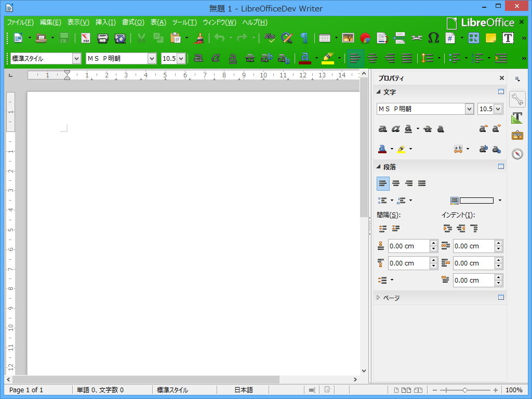This screenshot has height=399, width=532.
Task: Click the horizontal scrollbar
Action: point(146,379)
